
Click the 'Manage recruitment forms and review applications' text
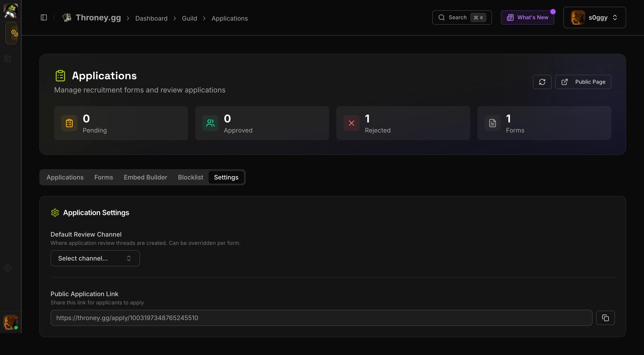click(140, 90)
